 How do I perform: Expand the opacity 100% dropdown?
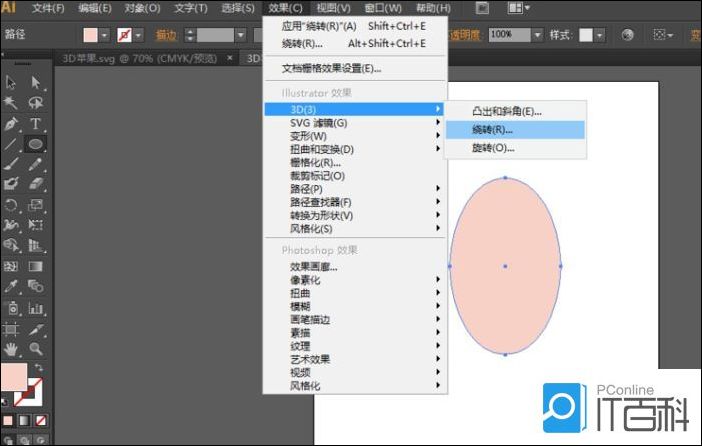click(538, 35)
